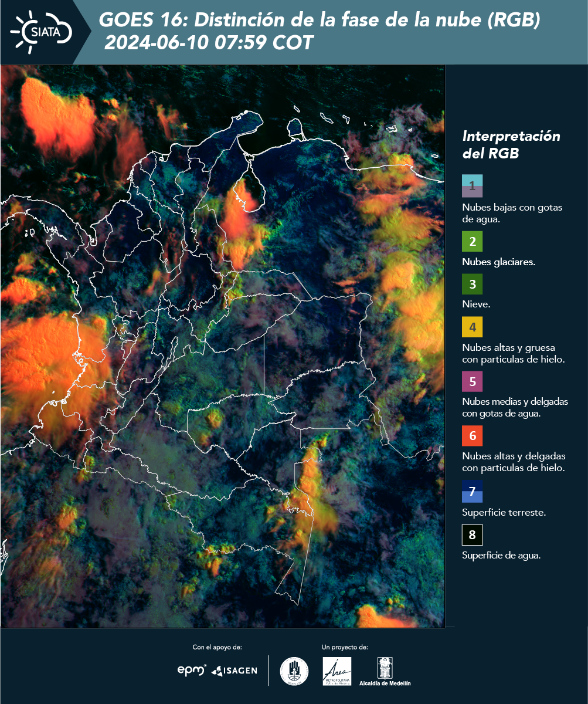The height and width of the screenshot is (704, 588).
Task: Click the Área Metropolitana logo
Action: click(337, 671)
